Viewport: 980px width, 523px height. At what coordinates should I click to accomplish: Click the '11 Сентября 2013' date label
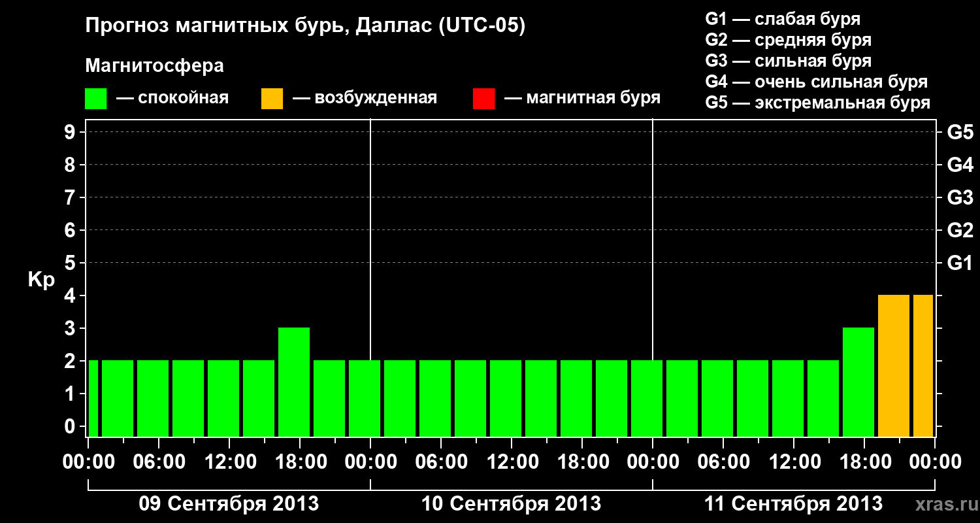point(794,504)
